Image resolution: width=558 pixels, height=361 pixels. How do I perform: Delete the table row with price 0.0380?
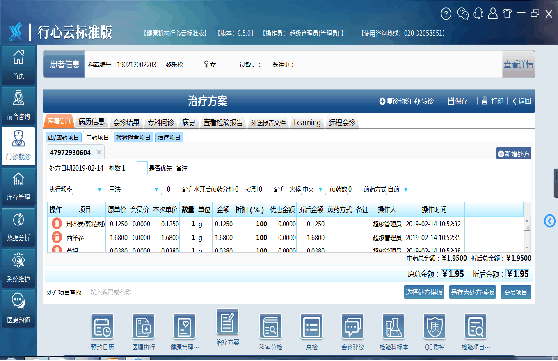(57, 249)
